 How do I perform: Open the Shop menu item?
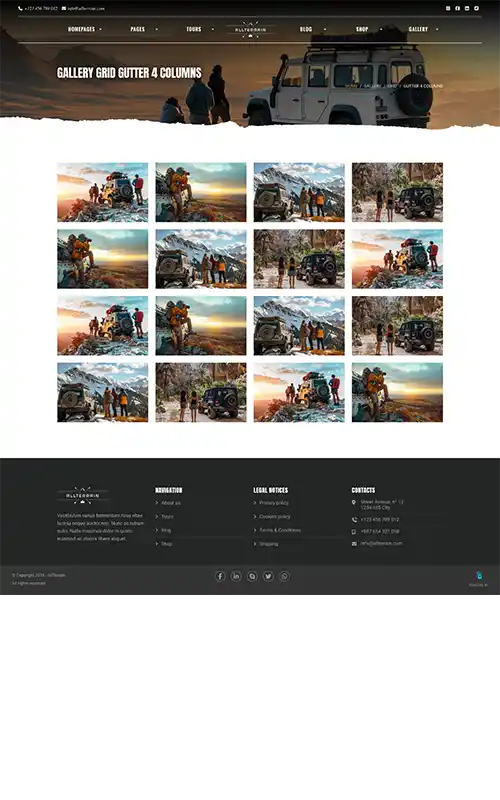click(x=362, y=29)
